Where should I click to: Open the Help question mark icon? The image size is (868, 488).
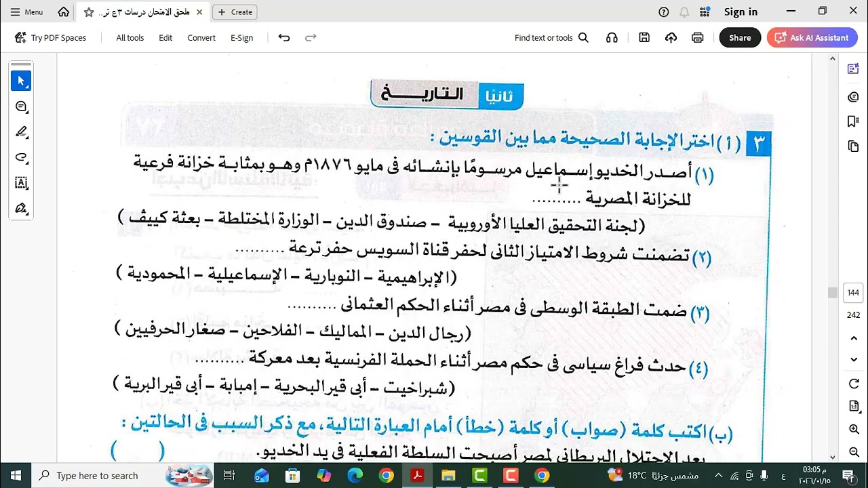tap(664, 12)
